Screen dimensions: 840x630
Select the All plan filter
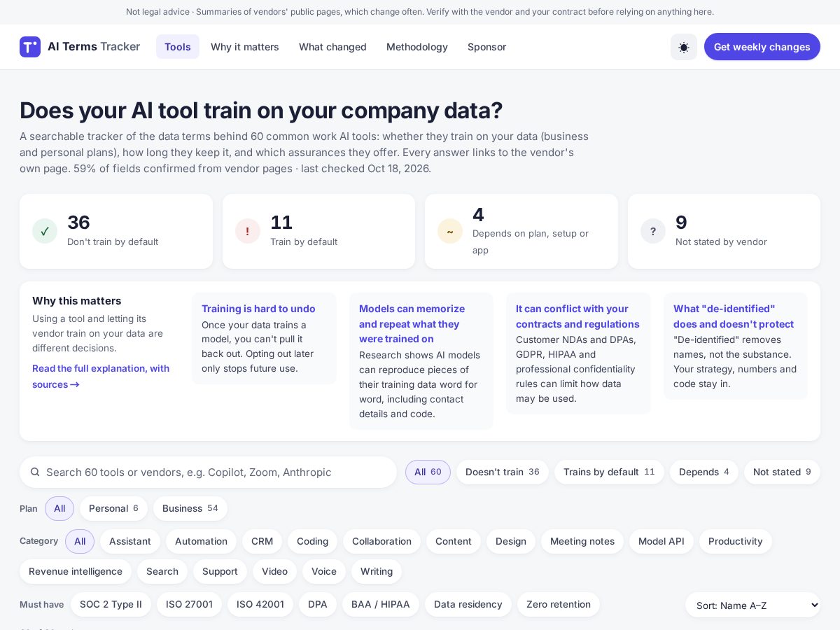point(59,508)
